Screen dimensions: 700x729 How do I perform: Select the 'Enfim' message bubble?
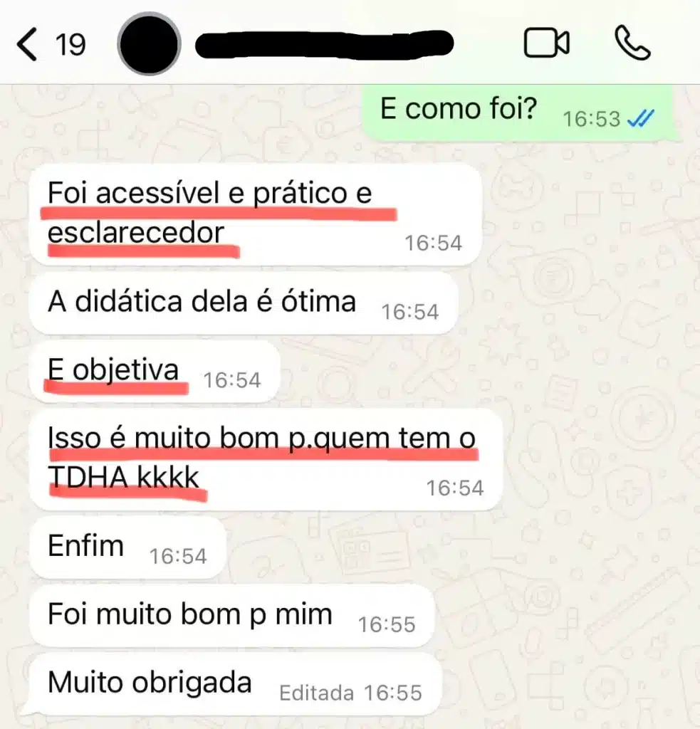tap(127, 547)
